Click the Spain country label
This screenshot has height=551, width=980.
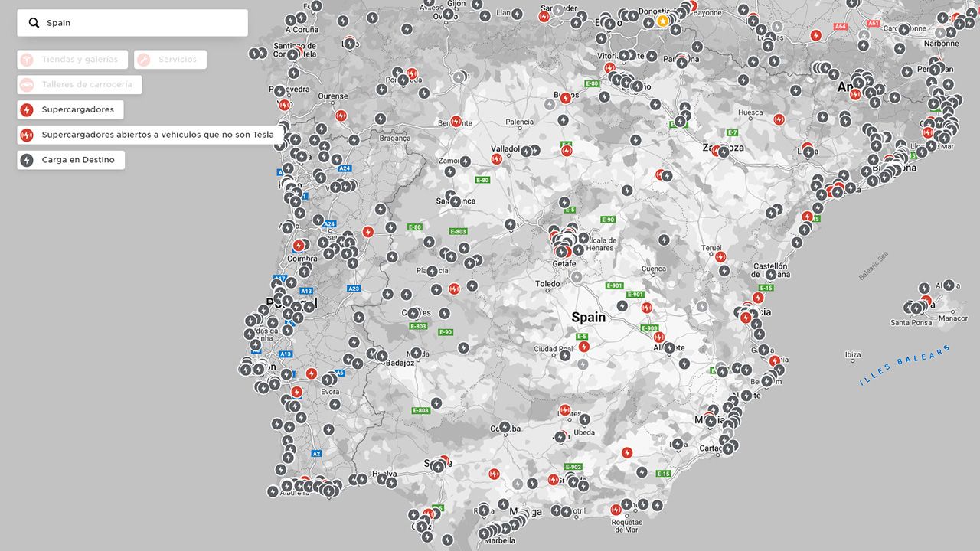(588, 317)
